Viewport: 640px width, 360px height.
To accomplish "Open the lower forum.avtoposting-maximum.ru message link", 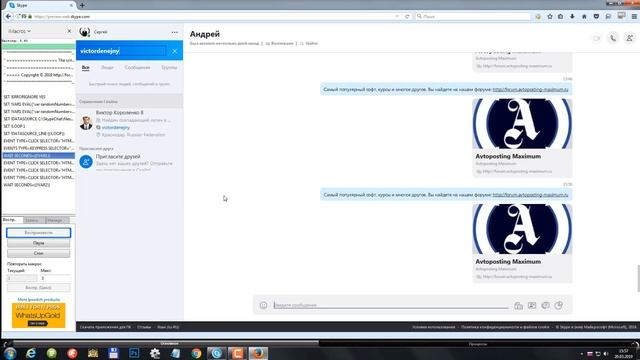I will pos(530,195).
